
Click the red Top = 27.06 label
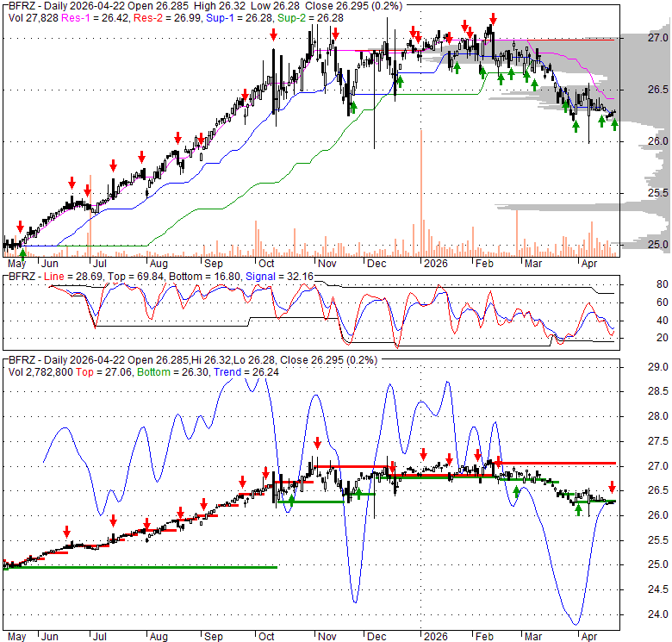pyautogui.click(x=103, y=372)
